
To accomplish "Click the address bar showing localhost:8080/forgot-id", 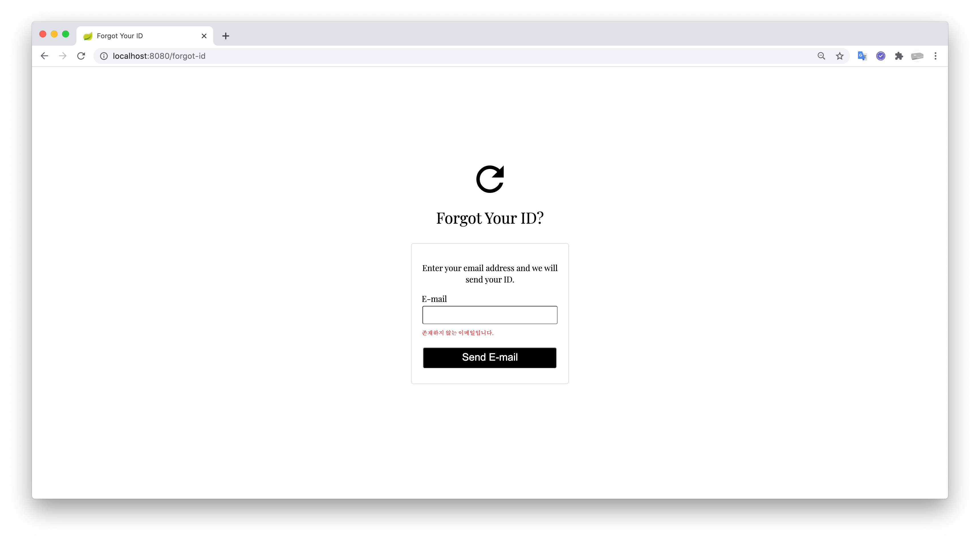I will click(159, 55).
